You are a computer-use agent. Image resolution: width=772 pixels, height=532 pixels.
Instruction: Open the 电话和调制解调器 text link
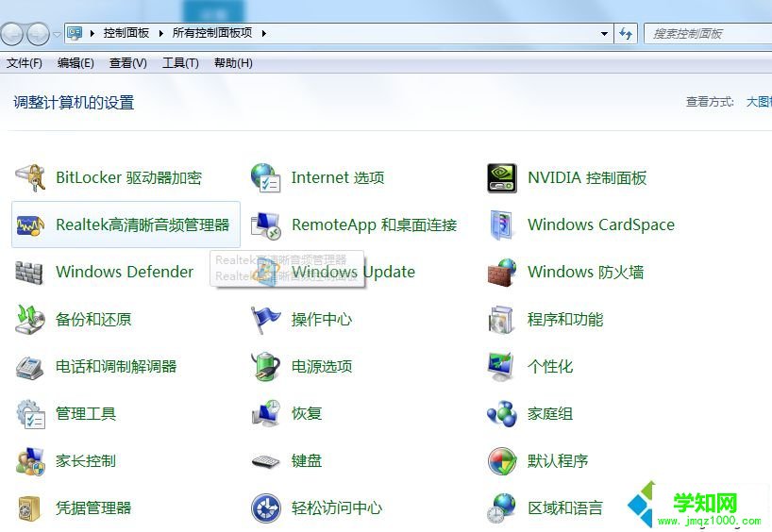(116, 367)
